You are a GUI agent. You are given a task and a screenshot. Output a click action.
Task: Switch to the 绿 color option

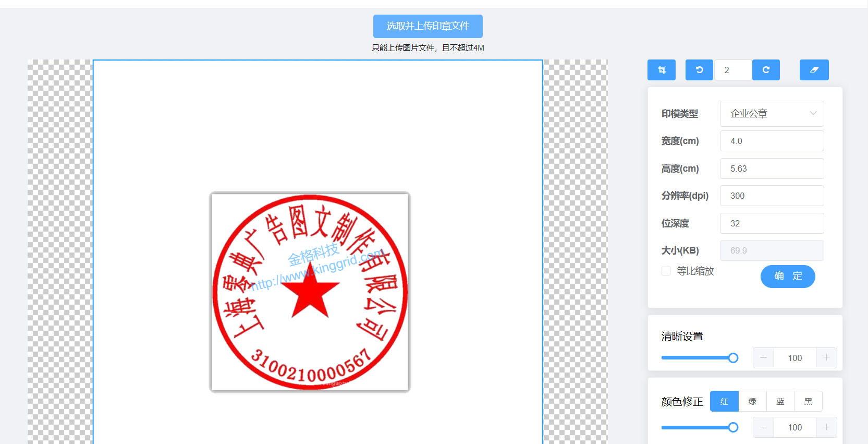pos(752,401)
